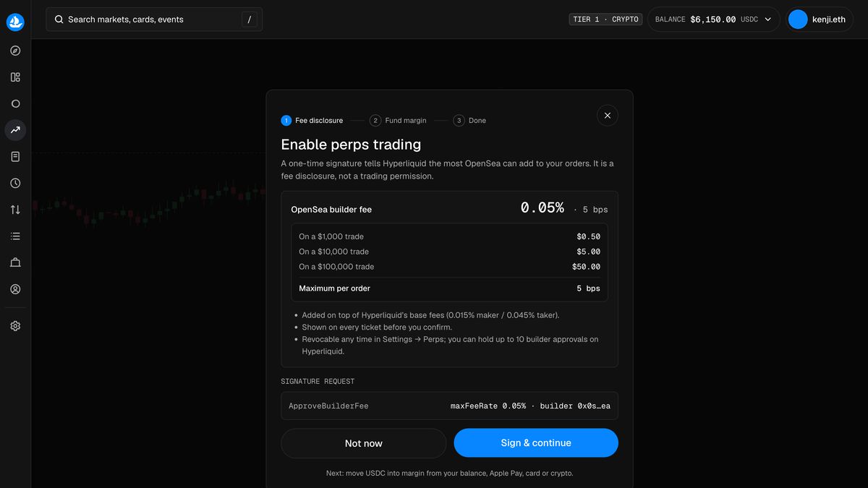Close the Enable perps trading dialog

(x=608, y=116)
